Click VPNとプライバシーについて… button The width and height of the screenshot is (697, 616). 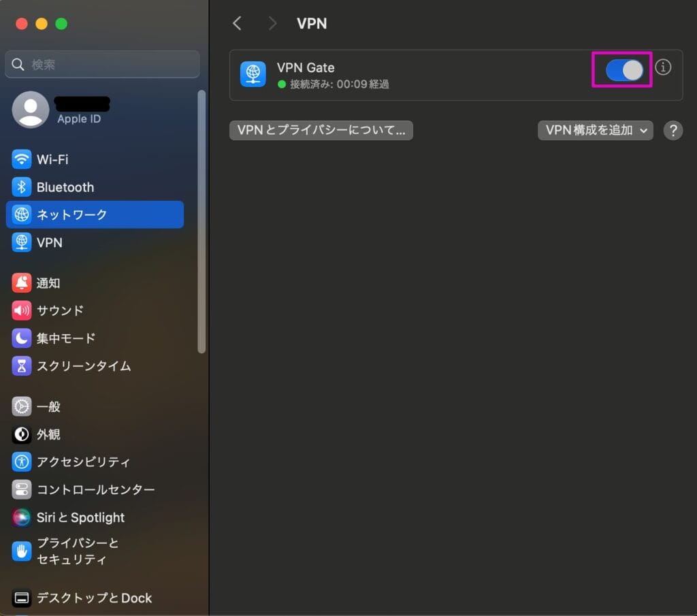(321, 130)
